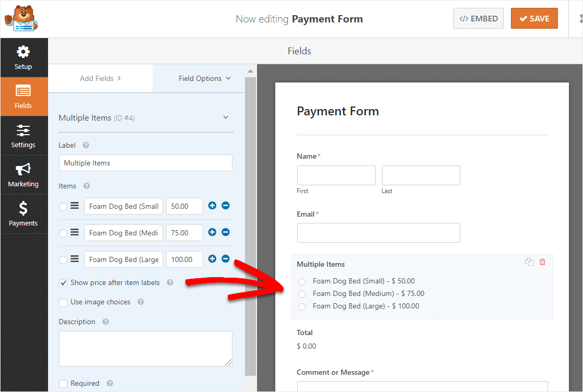Delete the Multiple Items field
The image size is (583, 392).
click(542, 262)
